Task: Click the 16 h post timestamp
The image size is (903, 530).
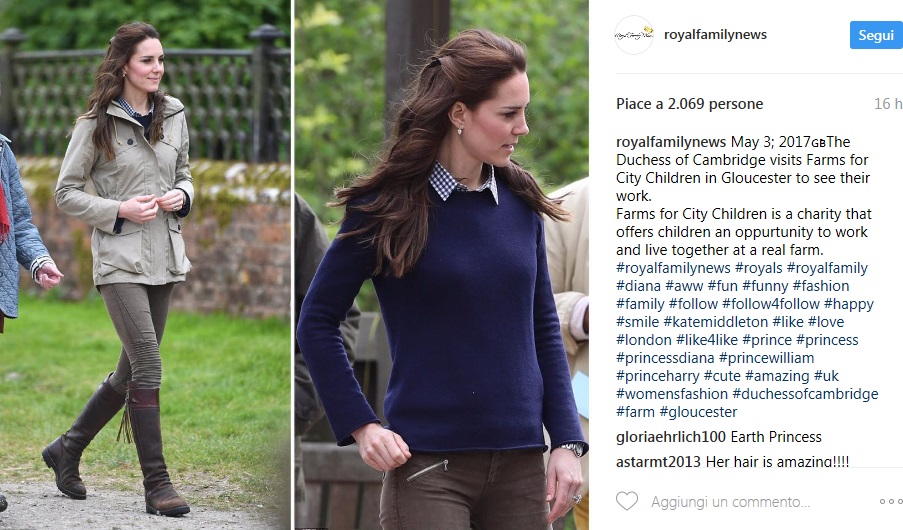Action: [x=888, y=104]
